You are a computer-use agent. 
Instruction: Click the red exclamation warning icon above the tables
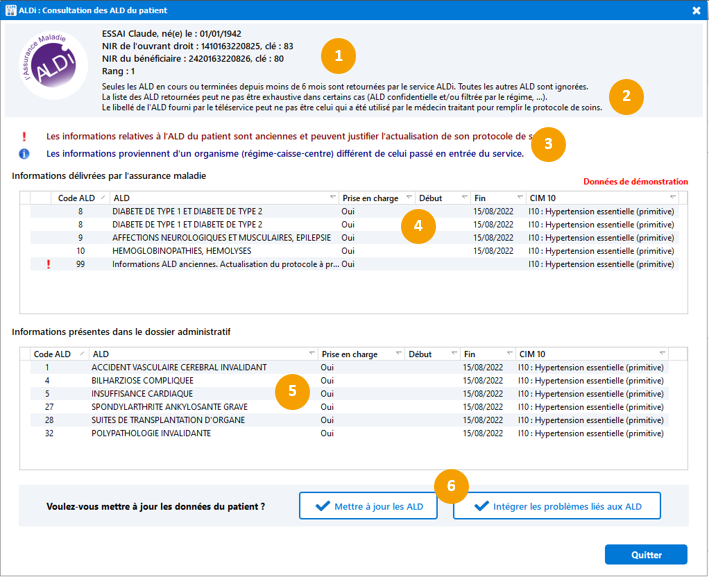click(x=24, y=136)
